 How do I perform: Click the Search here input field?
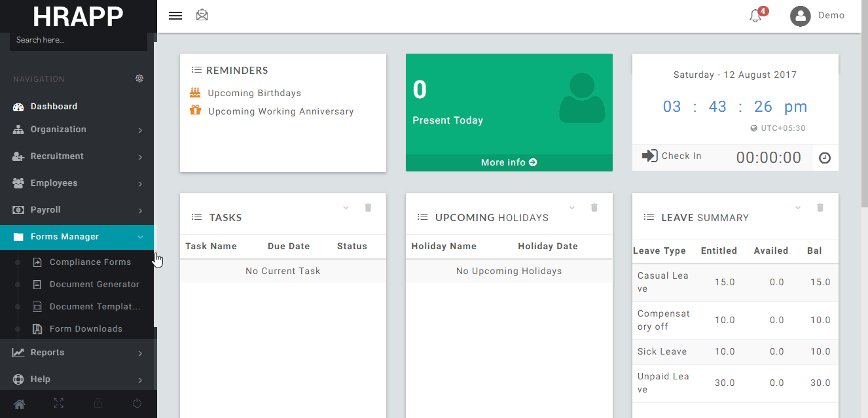tap(78, 40)
